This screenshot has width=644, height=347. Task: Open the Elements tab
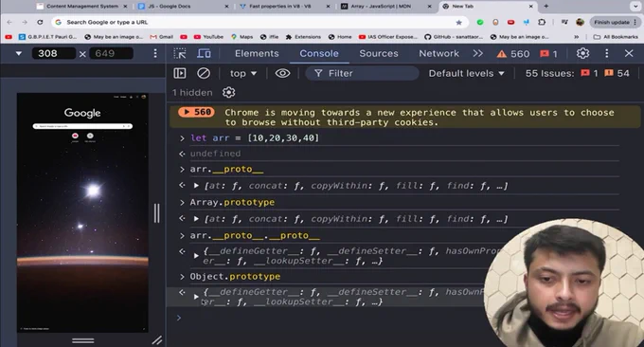click(x=257, y=53)
